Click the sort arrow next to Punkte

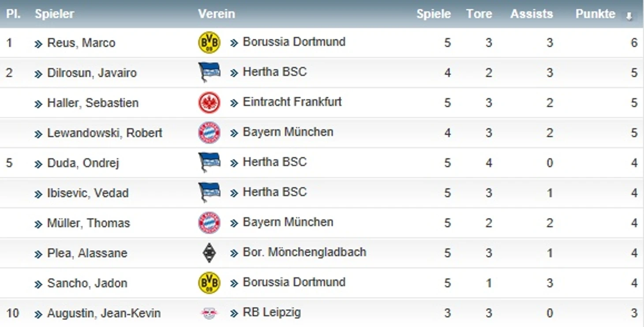click(629, 16)
